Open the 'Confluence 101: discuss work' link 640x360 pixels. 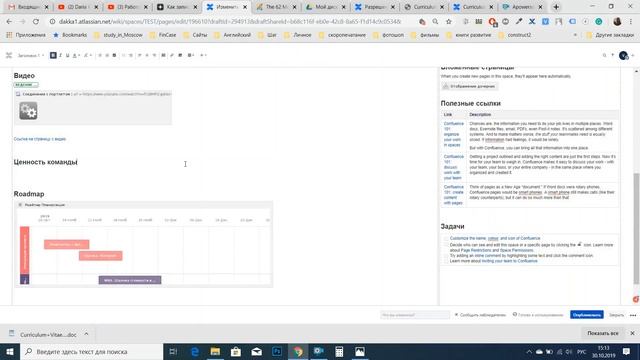[453, 167]
